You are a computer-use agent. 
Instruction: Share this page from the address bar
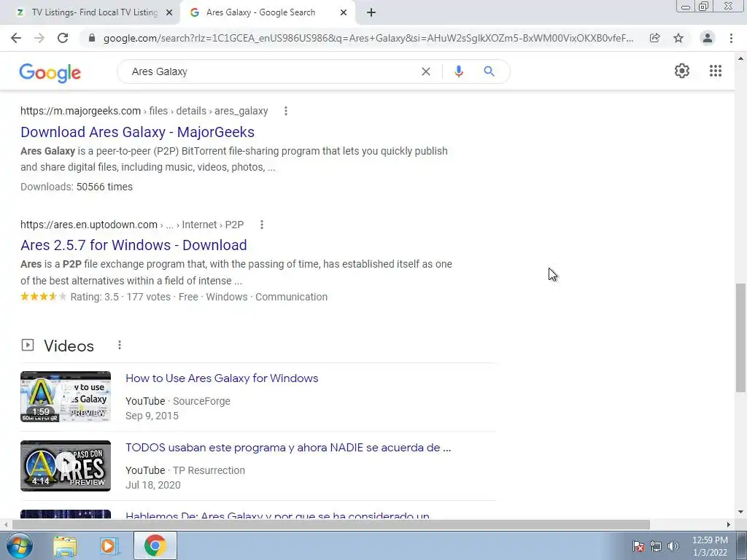point(655,38)
